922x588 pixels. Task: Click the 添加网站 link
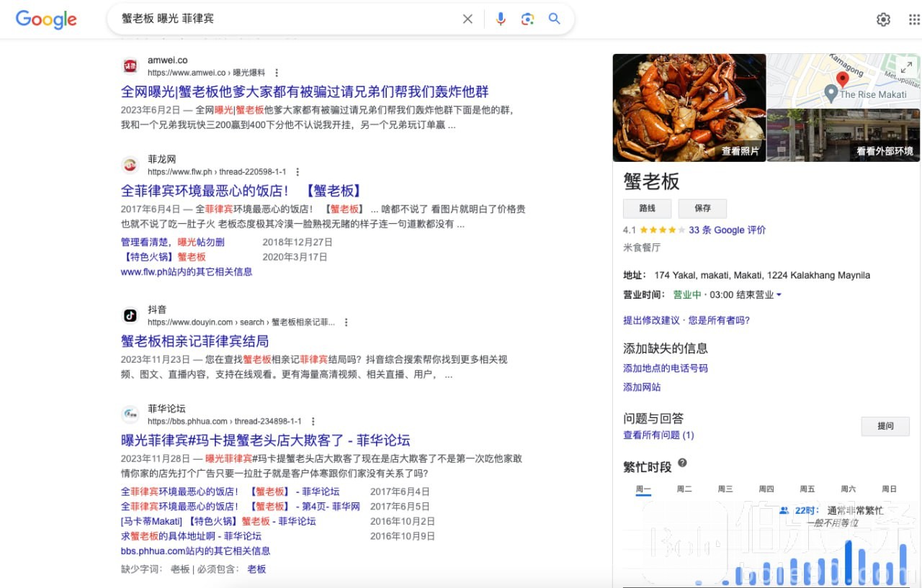coord(642,387)
